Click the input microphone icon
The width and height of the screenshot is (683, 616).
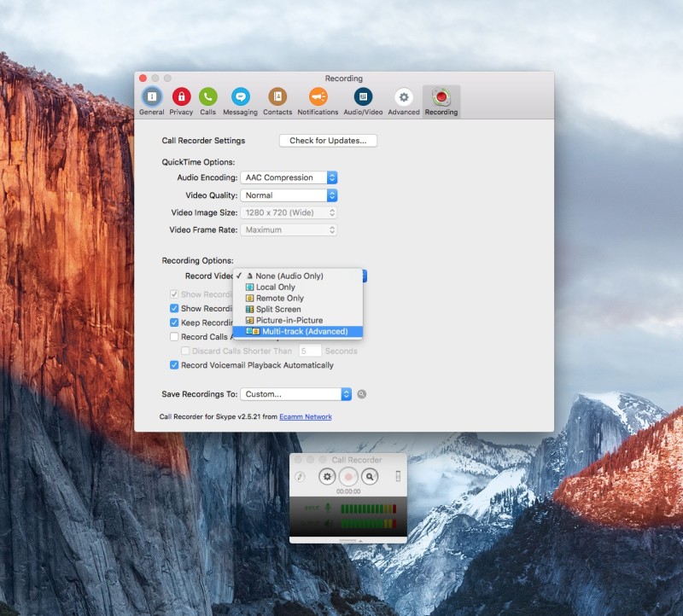(x=328, y=508)
